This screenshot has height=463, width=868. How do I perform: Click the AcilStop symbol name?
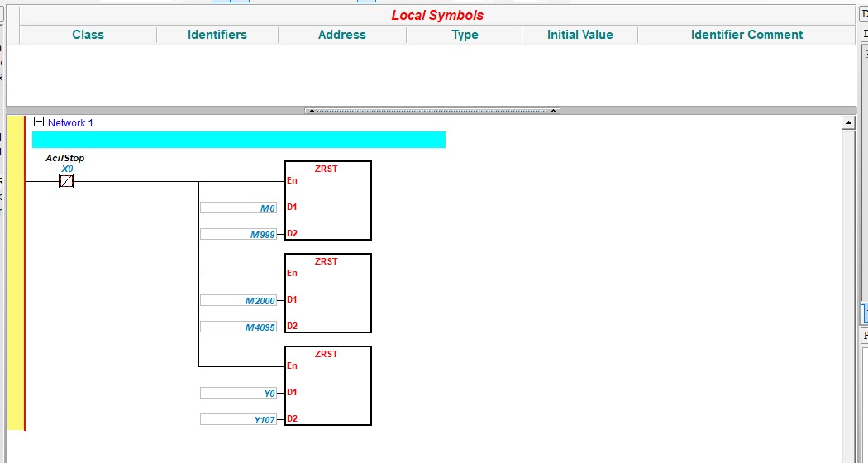[x=64, y=159]
